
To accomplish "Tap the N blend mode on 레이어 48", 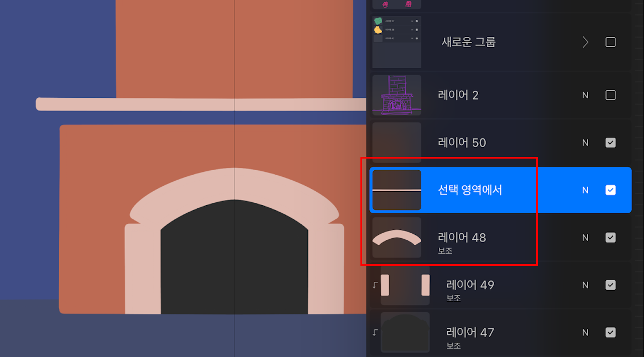I will [x=585, y=237].
